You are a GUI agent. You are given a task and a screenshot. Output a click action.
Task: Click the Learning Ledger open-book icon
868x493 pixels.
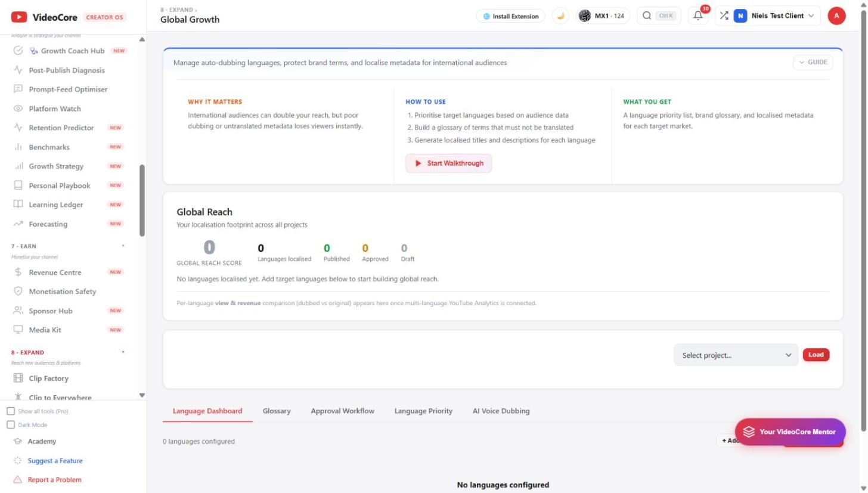click(18, 204)
